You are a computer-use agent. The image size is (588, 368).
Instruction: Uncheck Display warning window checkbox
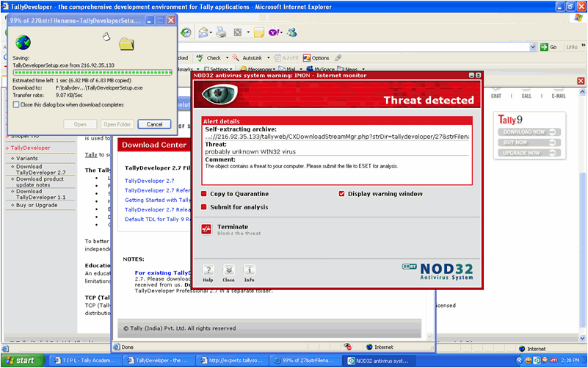tap(341, 194)
